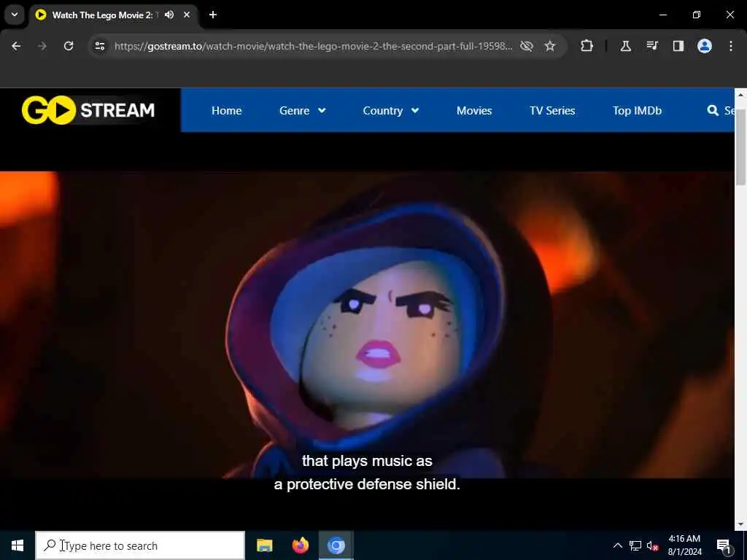Go to the Home page link

pos(227,111)
